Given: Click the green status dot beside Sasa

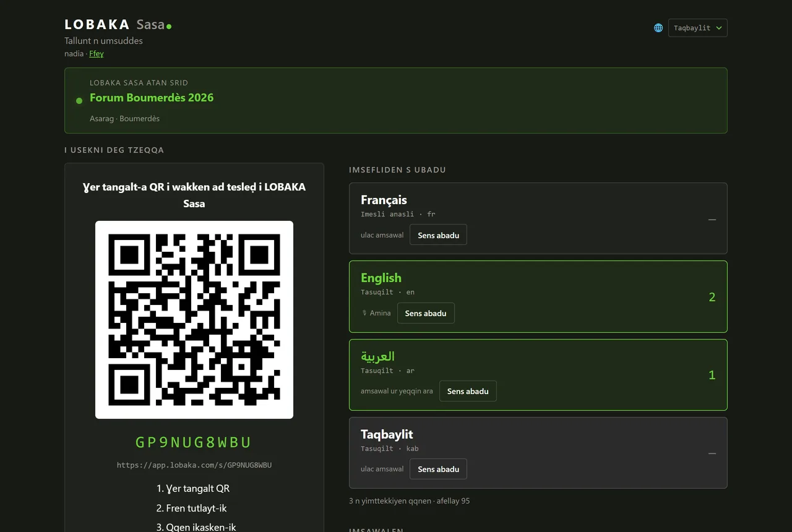Looking at the screenshot, I should click(x=169, y=27).
